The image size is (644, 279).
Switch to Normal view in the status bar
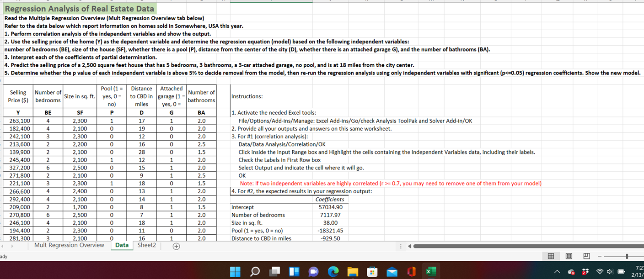coord(551,256)
